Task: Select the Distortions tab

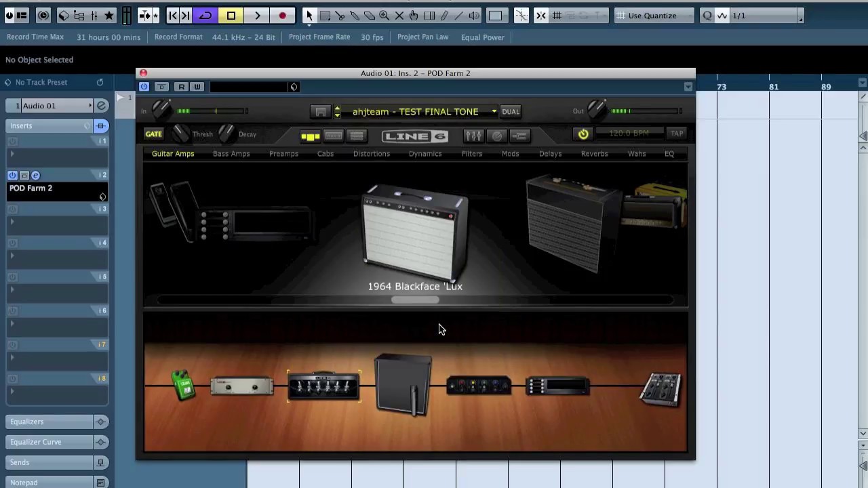Action: click(x=372, y=154)
